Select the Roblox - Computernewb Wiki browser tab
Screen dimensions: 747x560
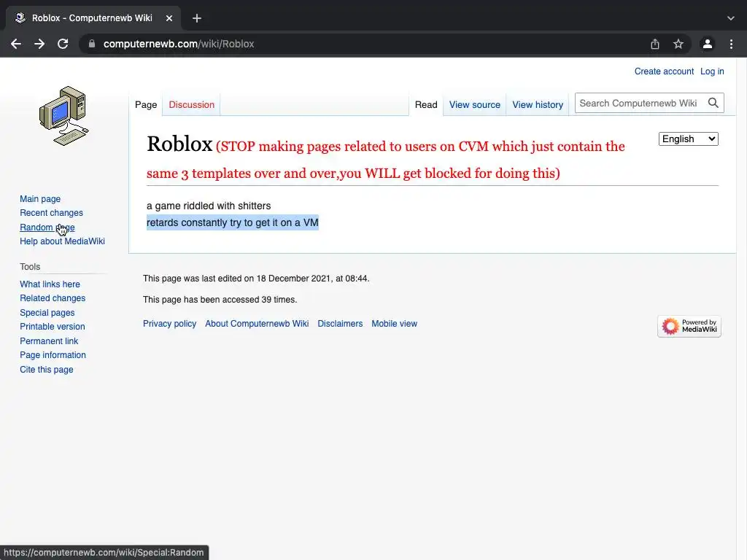93,18
